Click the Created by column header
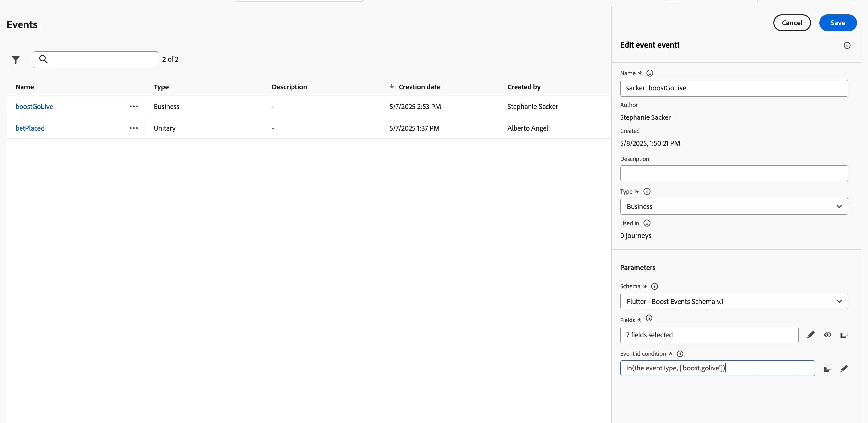 tap(524, 87)
